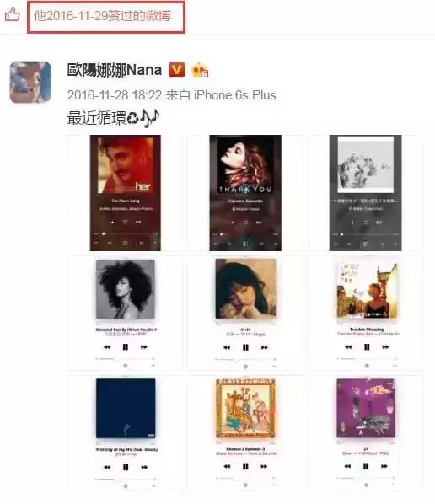The height and width of the screenshot is (504, 435).
Task: Click the thumbs-up like icon
Action: coord(12,14)
